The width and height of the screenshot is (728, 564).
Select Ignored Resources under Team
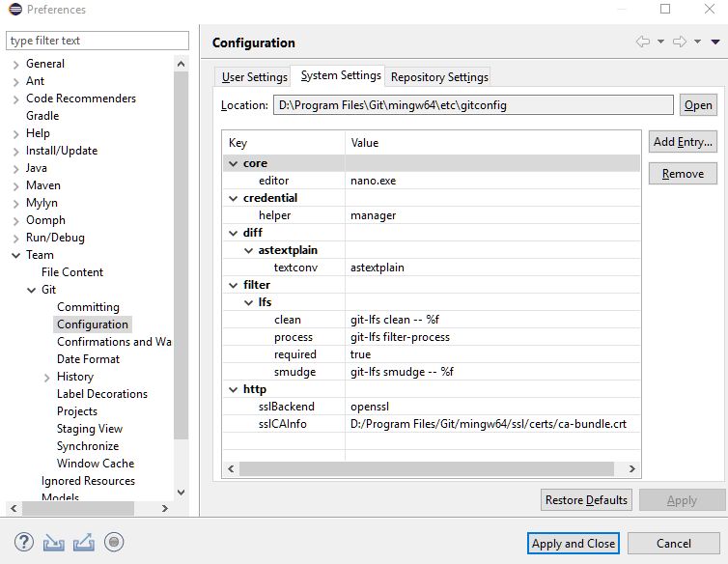tap(88, 481)
